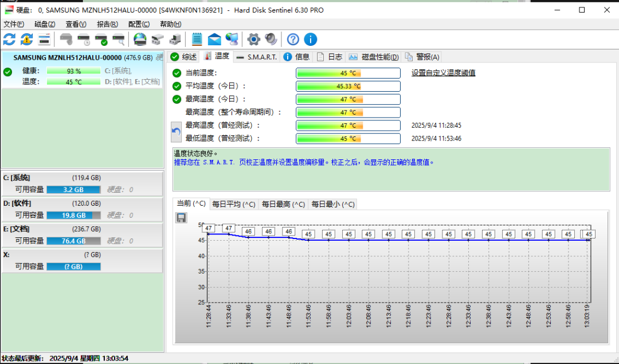Viewport: 619px width, 364px height.
Task: Click the blue S.M.A.R.T. calibration recommendation text
Action: tap(304, 162)
